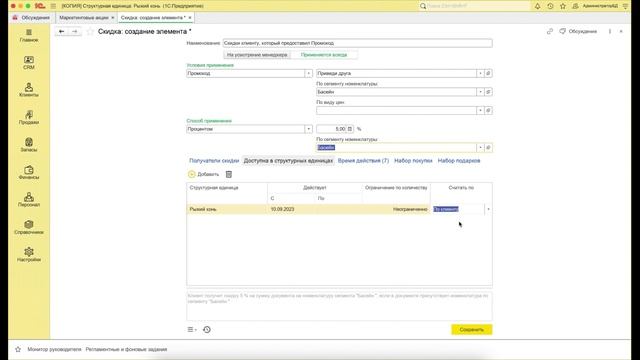Open favorites star in title bar
This screenshot has width=640, height=360.
(x=563, y=6)
